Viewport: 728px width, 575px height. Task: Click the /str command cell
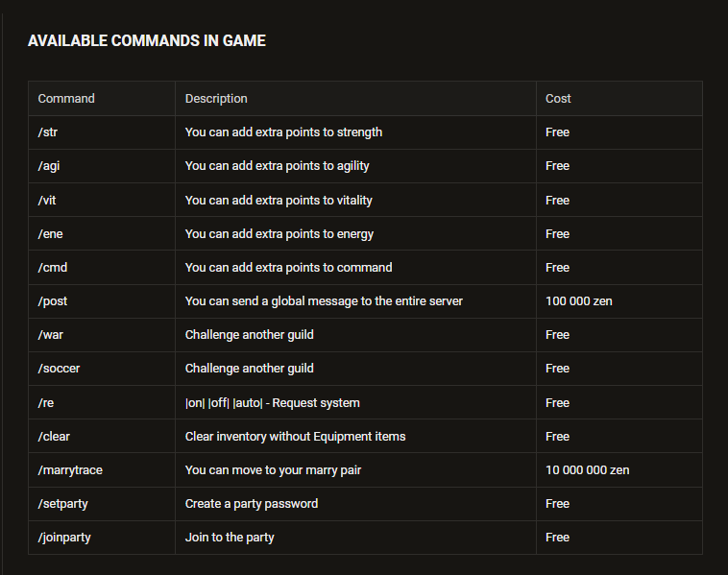tap(102, 132)
